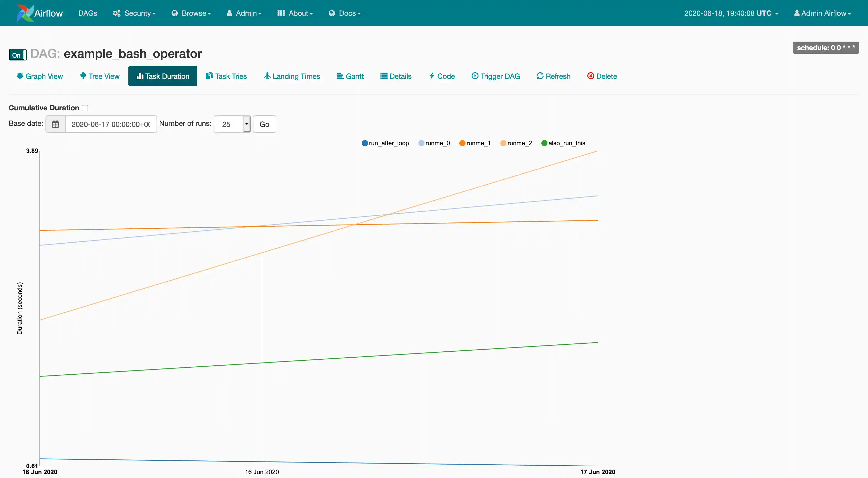Go to the DAGs list
The width and height of the screenshot is (868, 478).
pyautogui.click(x=88, y=13)
